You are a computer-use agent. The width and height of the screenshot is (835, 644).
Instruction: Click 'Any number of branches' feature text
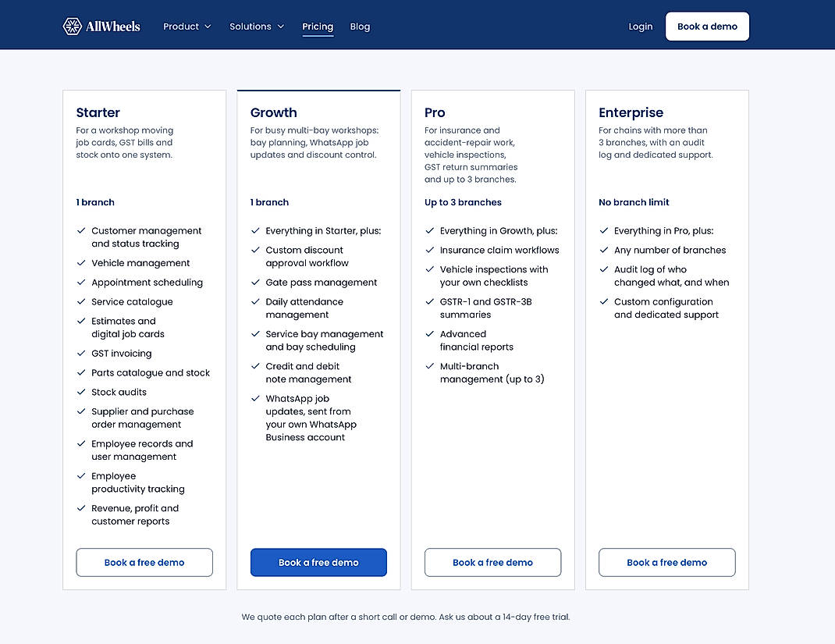tap(670, 250)
